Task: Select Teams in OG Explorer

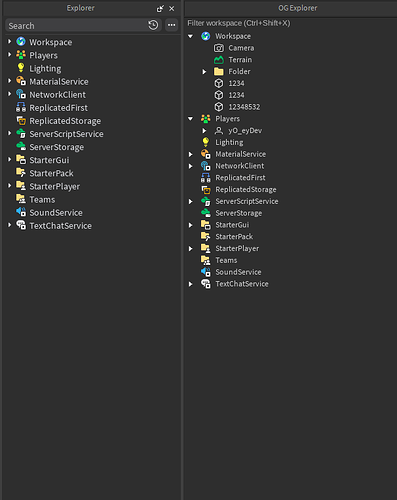Action: (226, 260)
